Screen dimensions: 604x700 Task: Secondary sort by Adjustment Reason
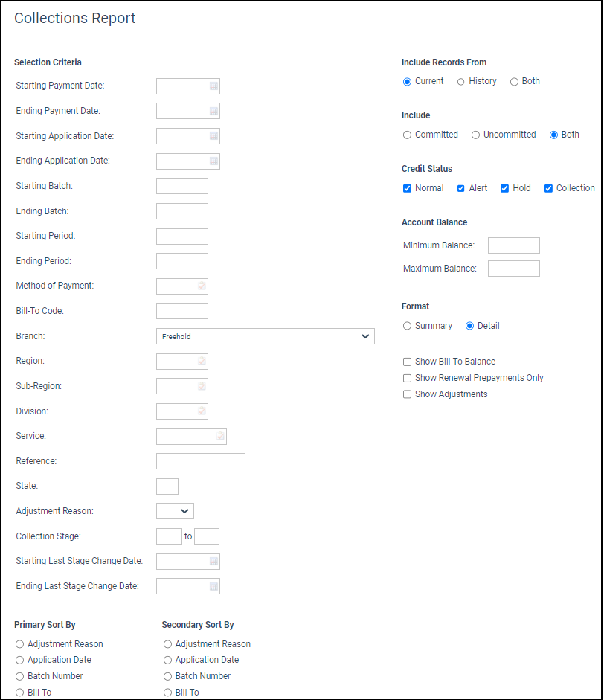(167, 644)
